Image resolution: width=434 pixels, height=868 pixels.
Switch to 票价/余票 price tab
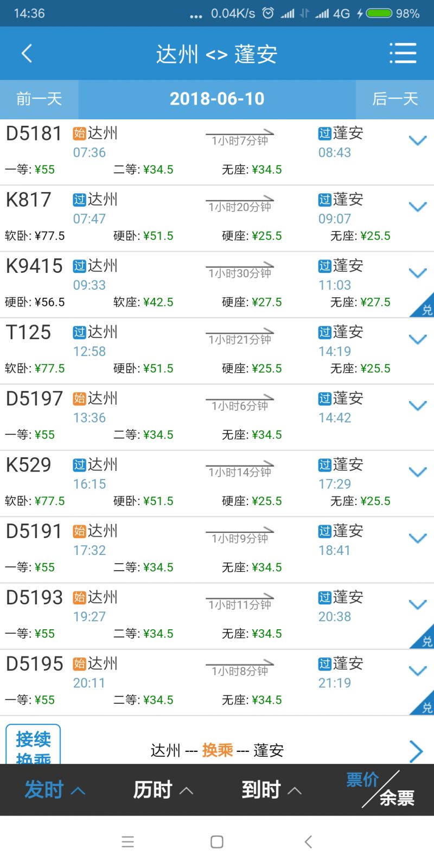click(380, 790)
